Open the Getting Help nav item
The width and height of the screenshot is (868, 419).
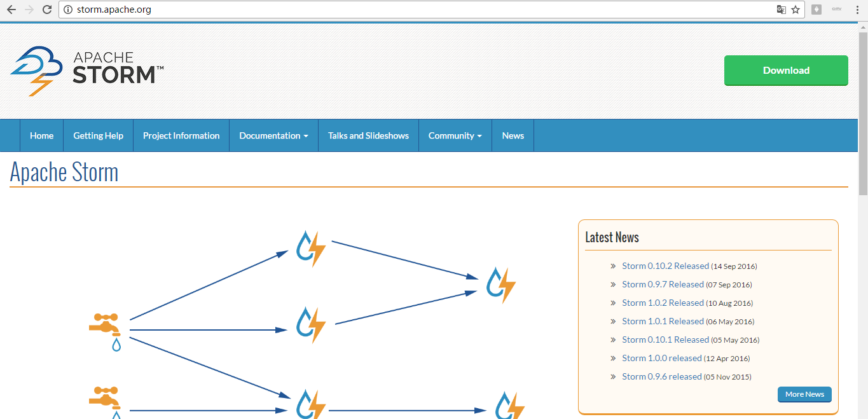click(98, 135)
